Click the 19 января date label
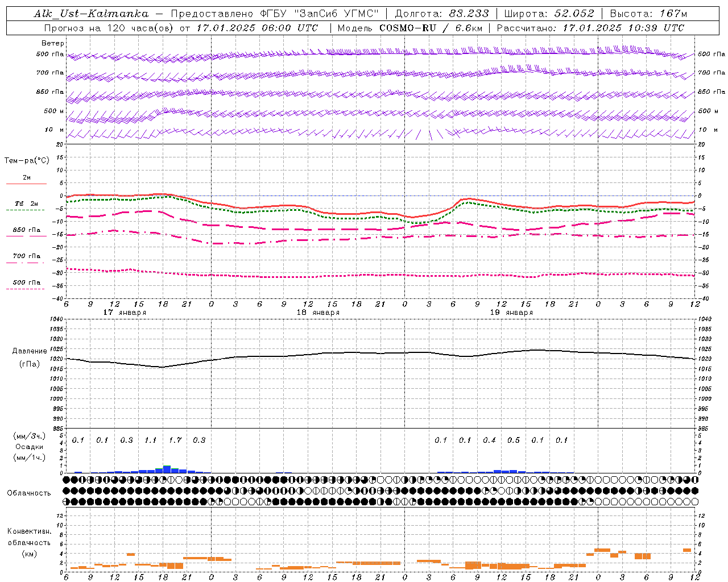The height and width of the screenshot is (582, 728). coord(511,313)
